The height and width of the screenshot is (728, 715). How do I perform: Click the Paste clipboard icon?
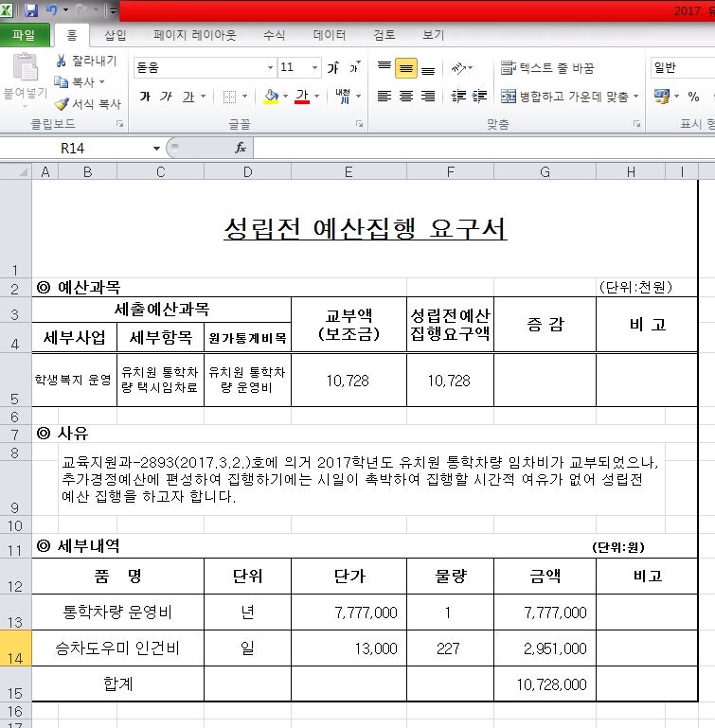pos(25,67)
